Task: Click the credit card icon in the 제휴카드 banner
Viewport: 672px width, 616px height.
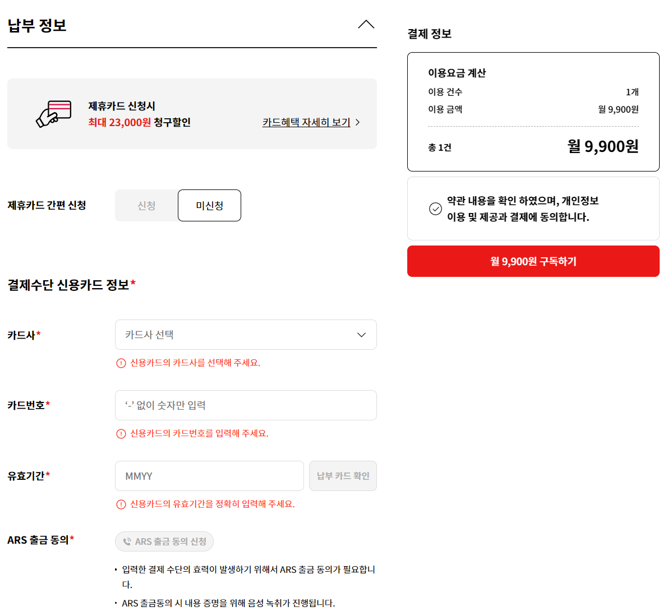Action: pos(54,113)
